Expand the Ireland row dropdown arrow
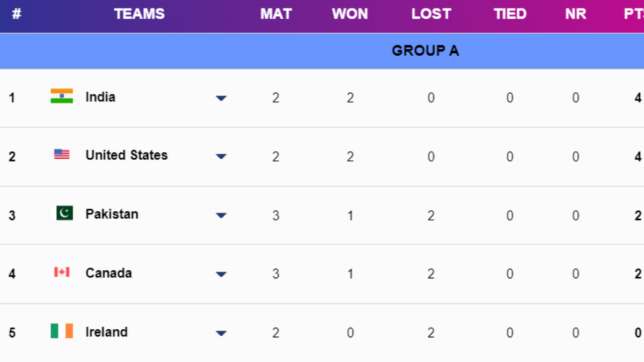The width and height of the screenshot is (644, 362). pos(221,334)
